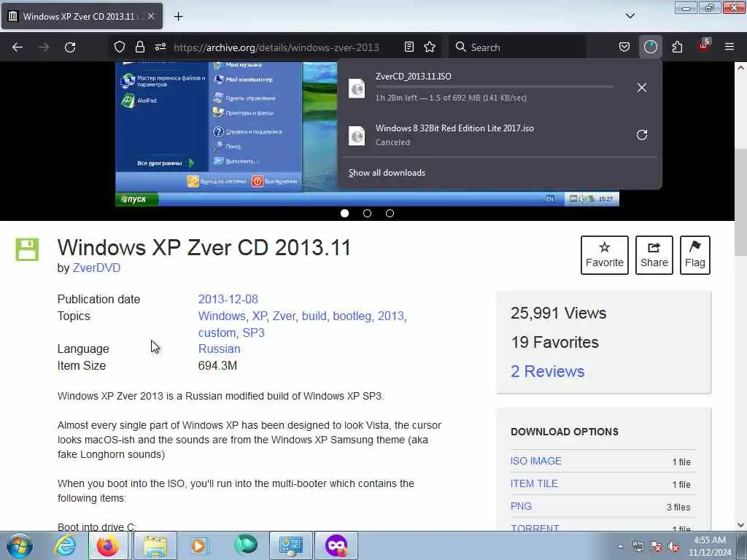Close the Windows XP Zver CD tab
The width and height of the screenshot is (747, 560).
[x=150, y=16]
